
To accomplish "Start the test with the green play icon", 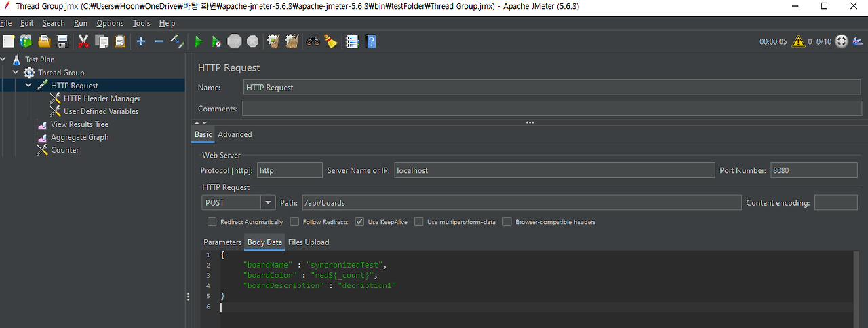I will click(x=198, y=41).
